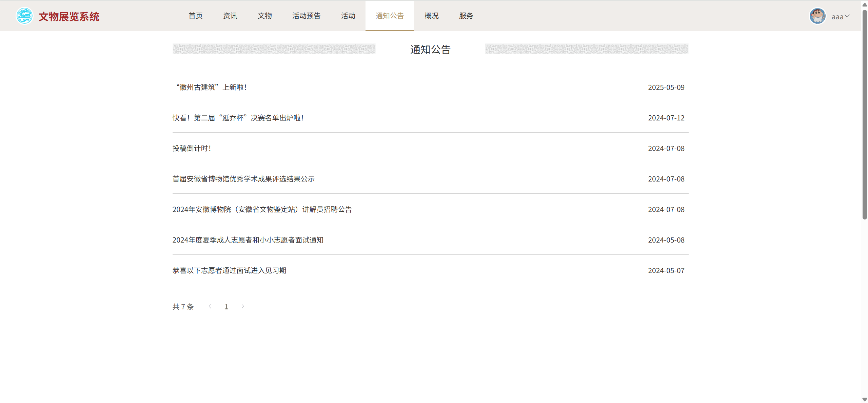Navigate to the 概况 page

tap(432, 16)
